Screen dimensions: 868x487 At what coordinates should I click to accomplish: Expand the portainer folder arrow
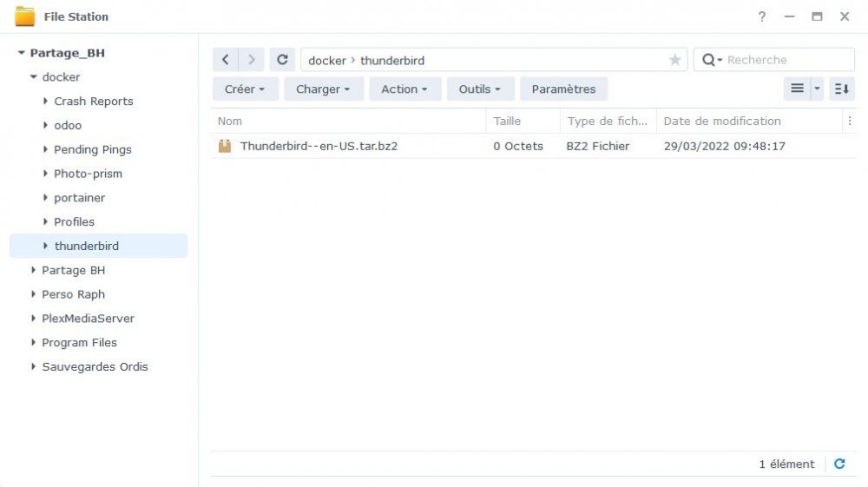[45, 198]
